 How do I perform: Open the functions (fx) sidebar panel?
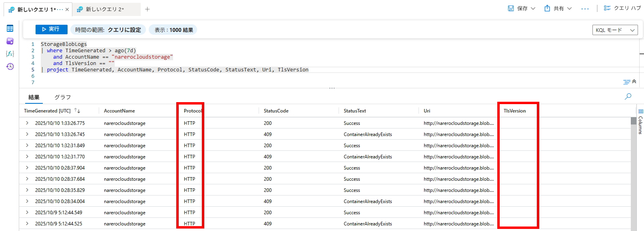coord(10,53)
